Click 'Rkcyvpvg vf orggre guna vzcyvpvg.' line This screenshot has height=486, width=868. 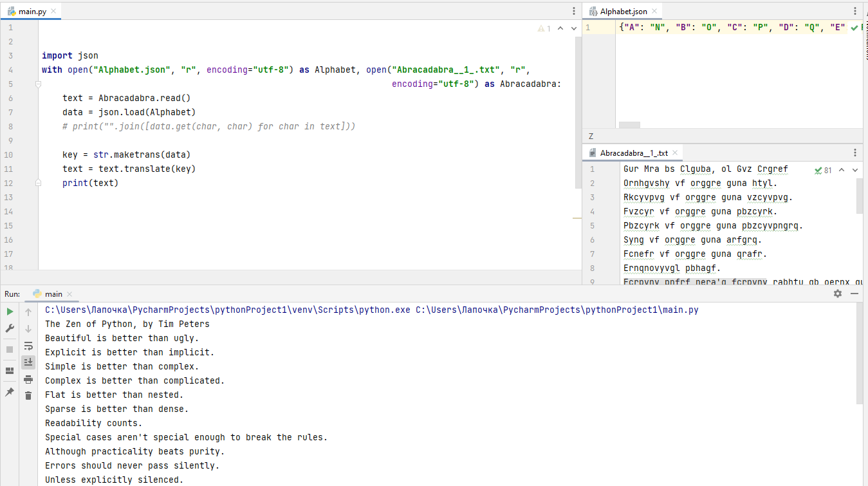click(x=708, y=198)
